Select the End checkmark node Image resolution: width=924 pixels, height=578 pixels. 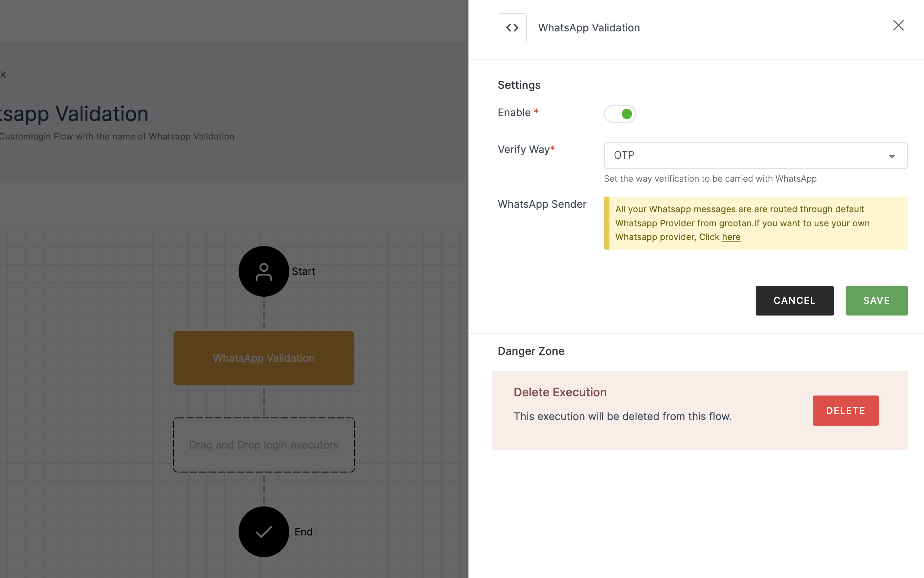click(264, 532)
